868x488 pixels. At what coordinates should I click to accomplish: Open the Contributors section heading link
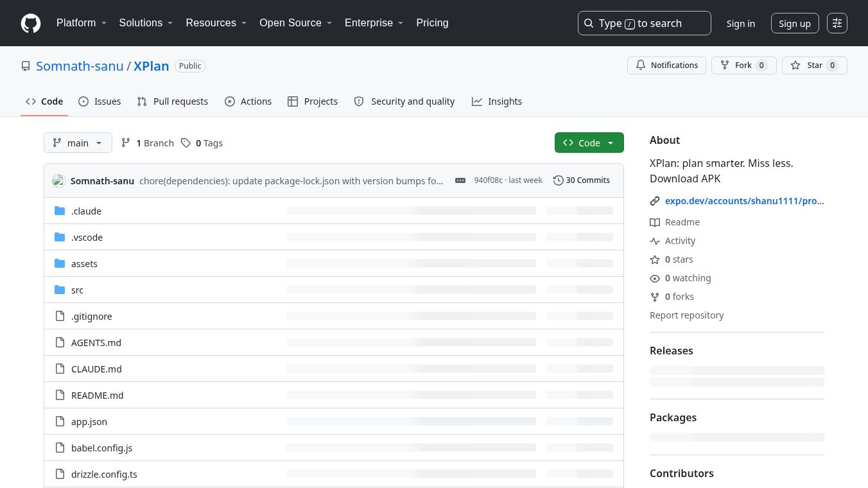682,473
